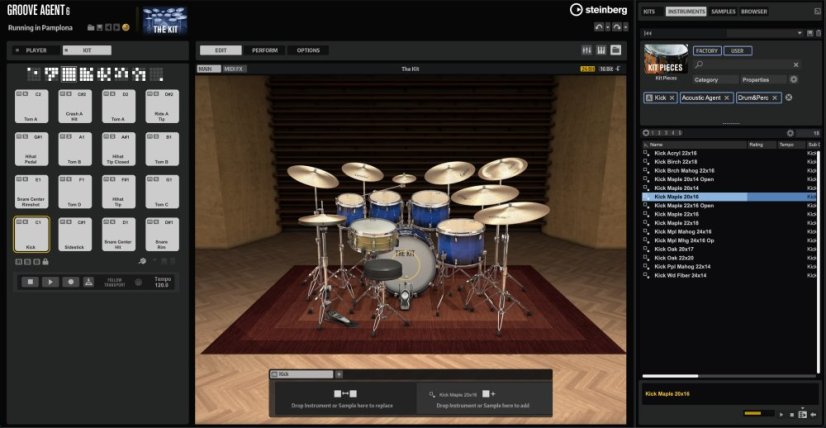
Task: Trigger the Snare Rim D#1 pad
Action: (162, 234)
